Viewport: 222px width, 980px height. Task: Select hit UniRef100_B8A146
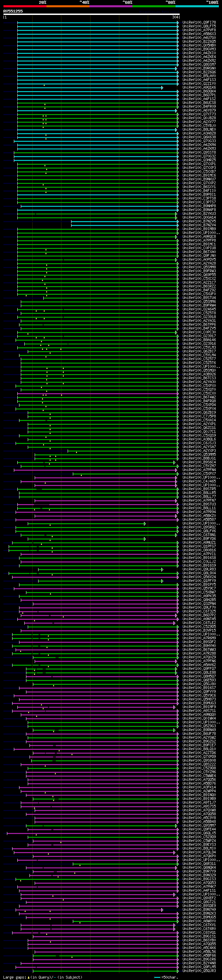[x=199, y=340]
